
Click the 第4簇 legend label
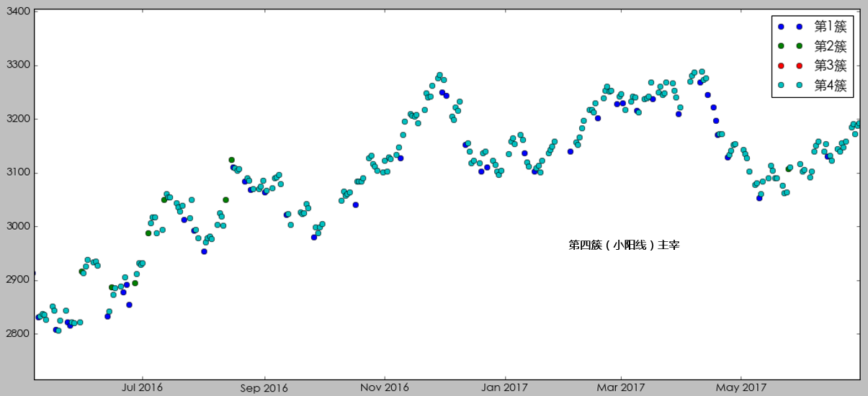[830, 86]
